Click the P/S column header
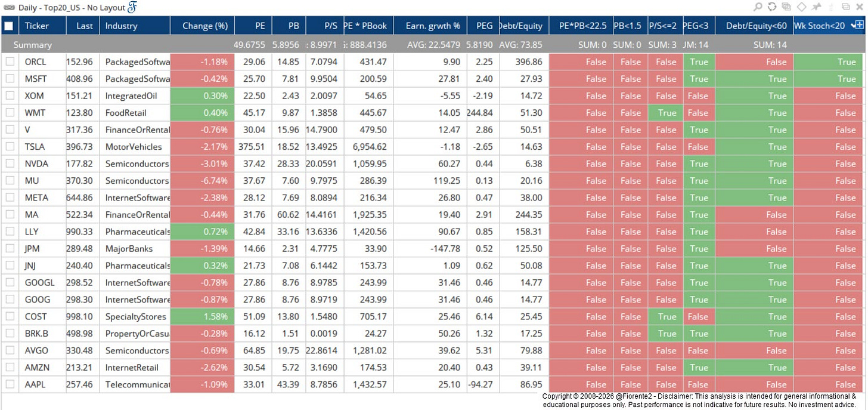This screenshot has width=868, height=410. [x=325, y=26]
